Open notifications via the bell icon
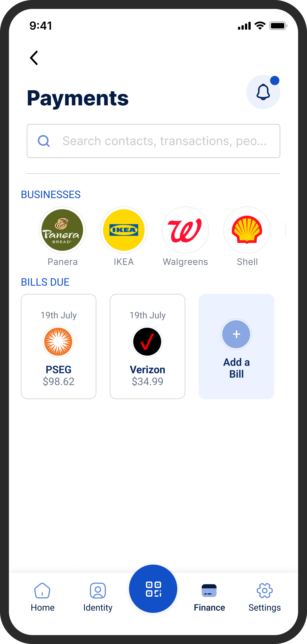Viewport: 307px width, 644px height. pyautogui.click(x=263, y=92)
